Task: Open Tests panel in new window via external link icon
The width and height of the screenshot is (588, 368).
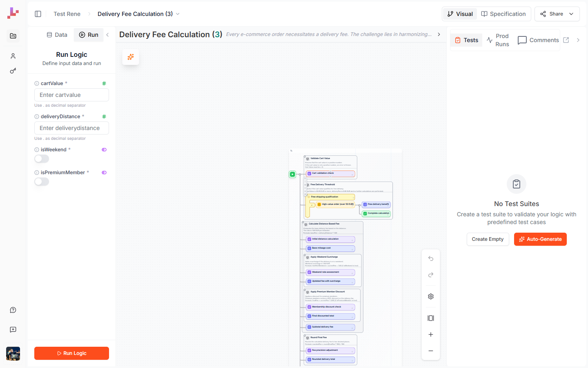Action: [x=566, y=40]
